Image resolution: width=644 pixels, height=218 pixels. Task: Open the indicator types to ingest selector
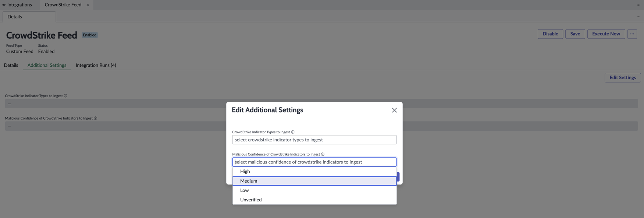[314, 140]
